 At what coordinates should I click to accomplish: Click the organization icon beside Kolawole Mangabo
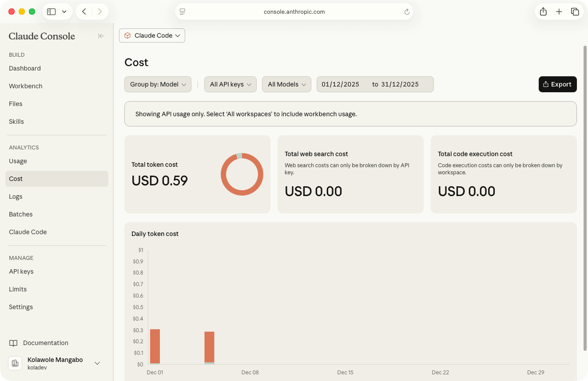click(15, 363)
